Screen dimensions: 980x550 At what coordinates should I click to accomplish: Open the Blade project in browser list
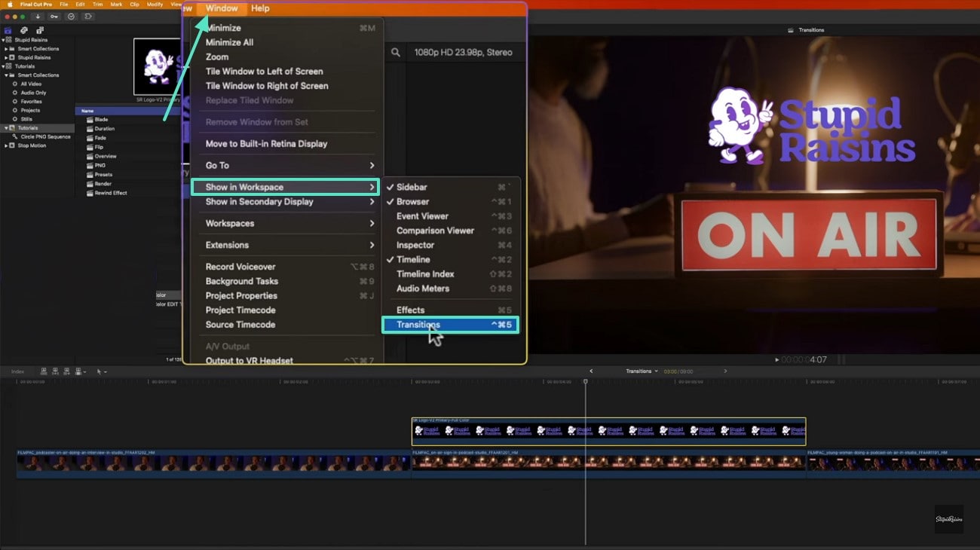pyautogui.click(x=101, y=119)
